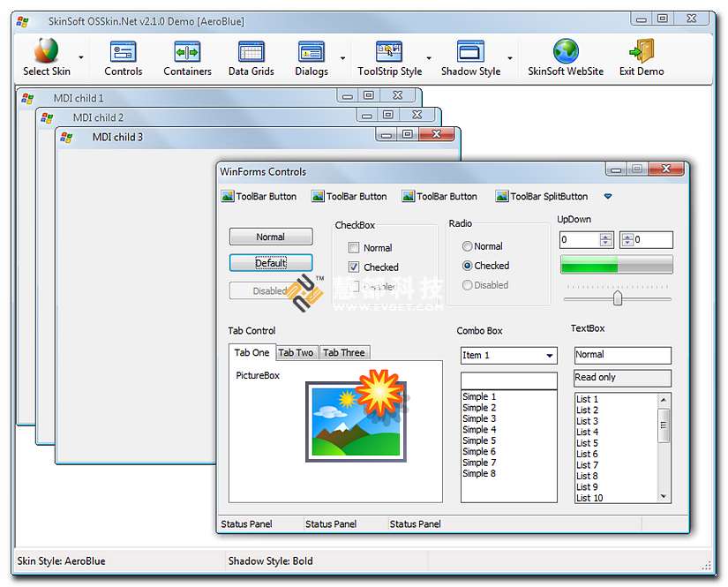The width and height of the screenshot is (728, 587).
Task: Click the left UpDown spinner arrows
Action: (x=605, y=239)
